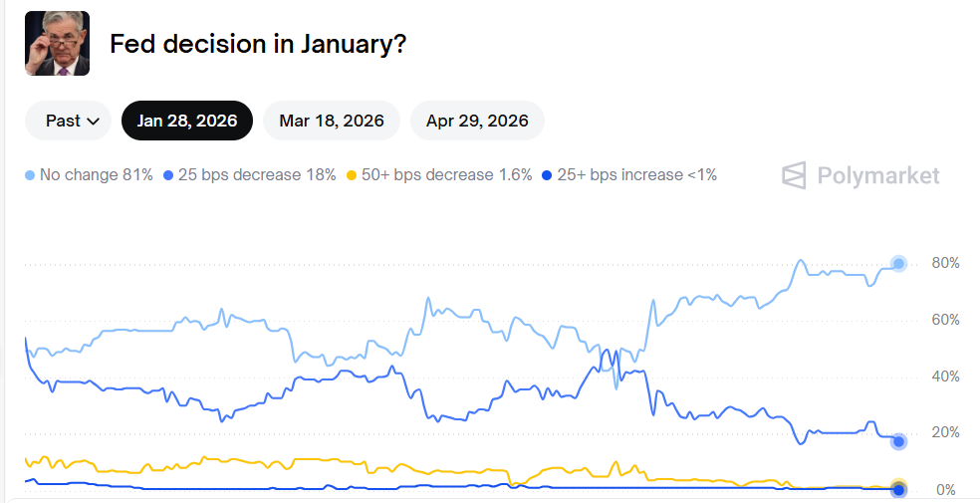980x503 pixels.
Task: Toggle the No change 81% legend label
Action: pyautogui.click(x=97, y=175)
